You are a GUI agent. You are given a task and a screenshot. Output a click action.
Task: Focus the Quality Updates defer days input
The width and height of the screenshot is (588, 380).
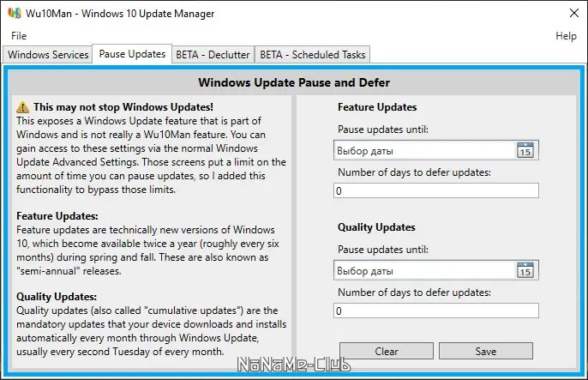click(x=436, y=311)
